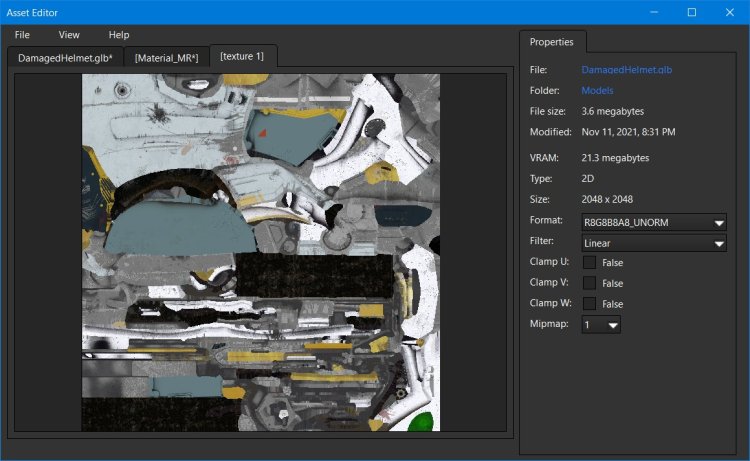The image size is (750, 461).
Task: Switch to the [Material_MR*] tab
Action: point(166,58)
